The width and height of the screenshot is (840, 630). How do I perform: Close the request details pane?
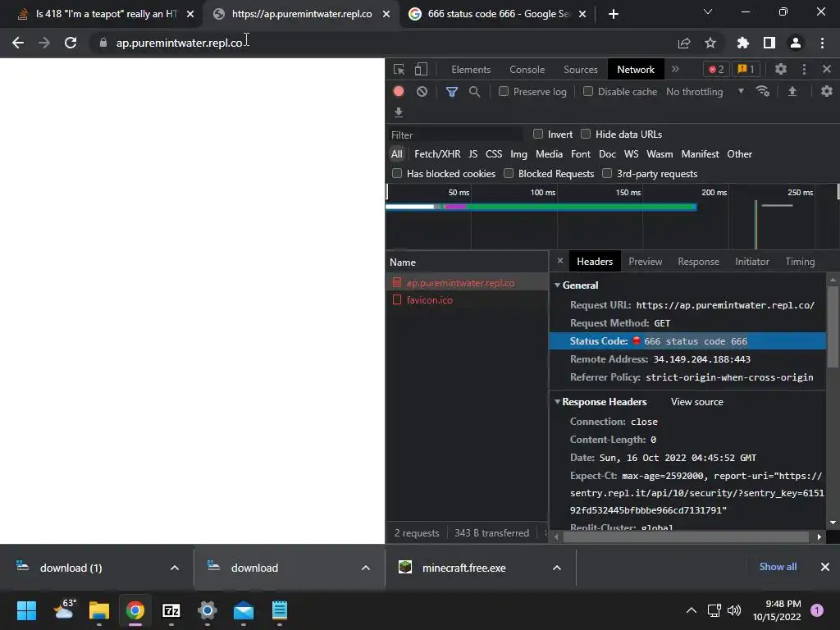559,261
